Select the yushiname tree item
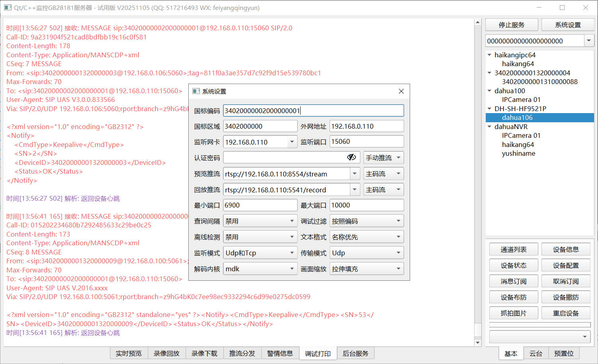The width and height of the screenshot is (598, 364). (x=518, y=153)
